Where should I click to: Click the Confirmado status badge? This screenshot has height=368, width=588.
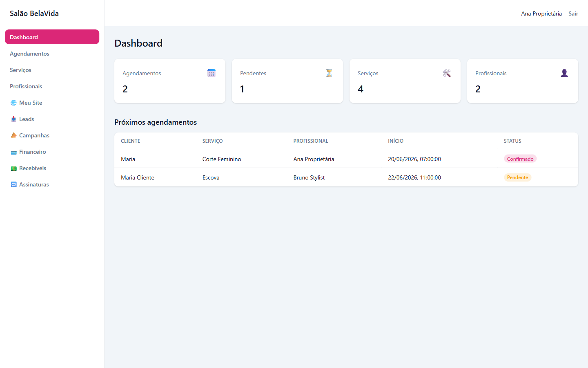tap(520, 159)
